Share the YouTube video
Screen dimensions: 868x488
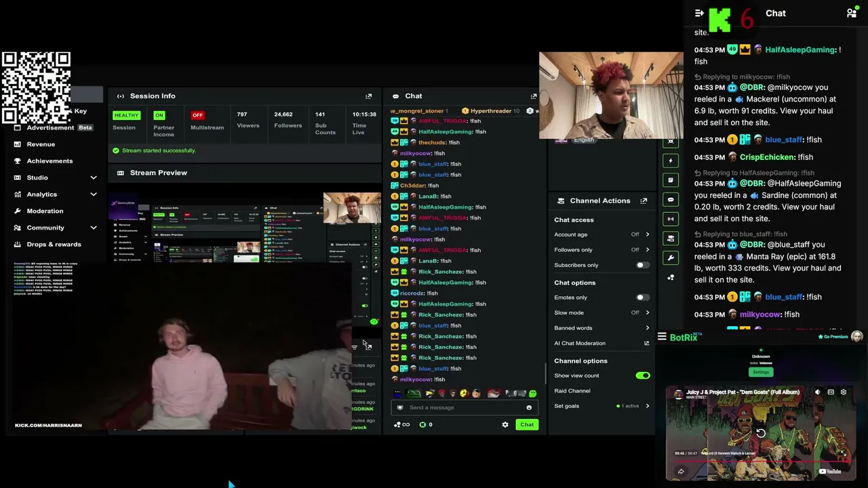tap(681, 472)
